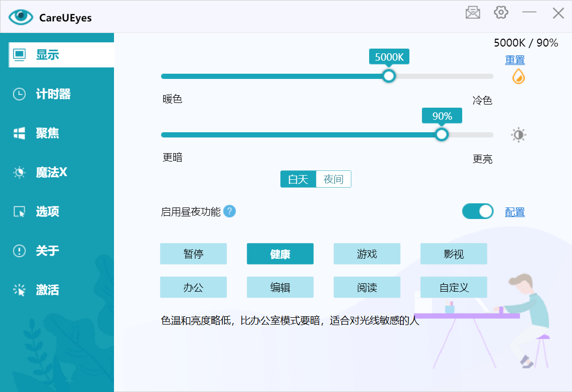Select the 夜间 night mode
572x392 pixels.
pos(334,179)
